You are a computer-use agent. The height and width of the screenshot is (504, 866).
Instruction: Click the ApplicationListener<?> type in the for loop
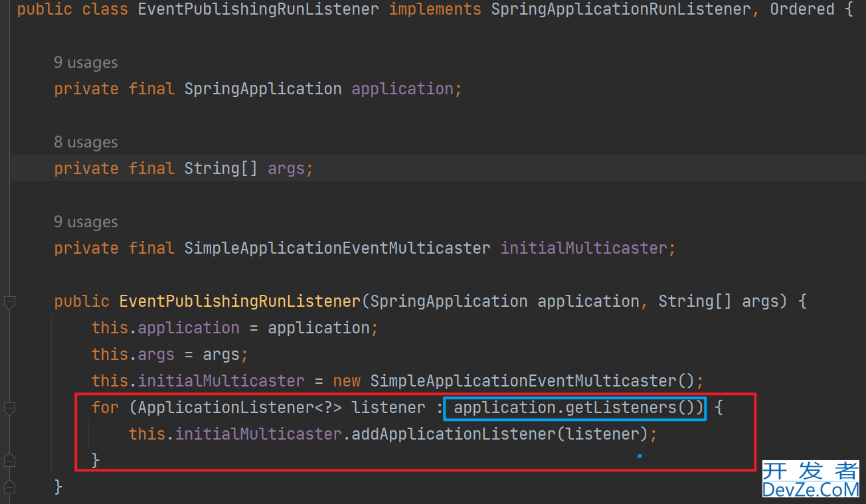coord(240,408)
